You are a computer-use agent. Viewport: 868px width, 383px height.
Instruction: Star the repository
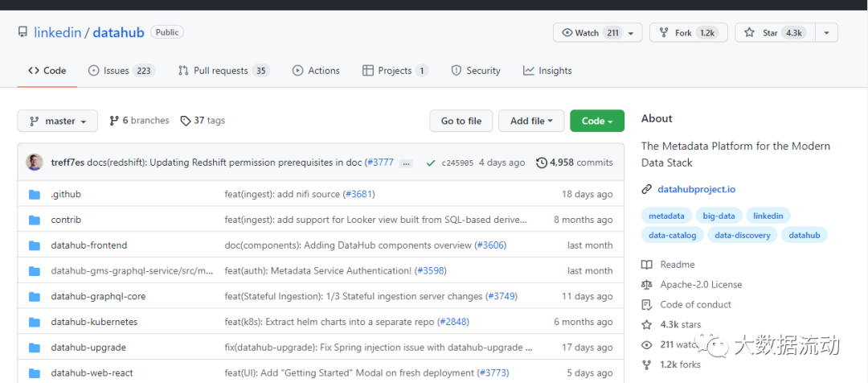coord(775,33)
